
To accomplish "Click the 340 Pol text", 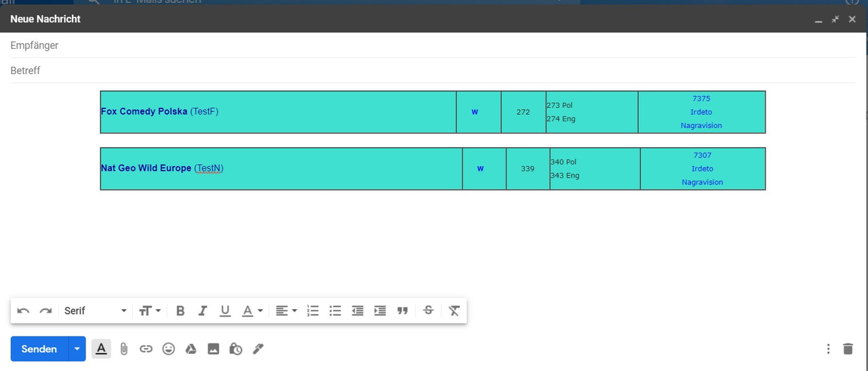I will (x=564, y=162).
